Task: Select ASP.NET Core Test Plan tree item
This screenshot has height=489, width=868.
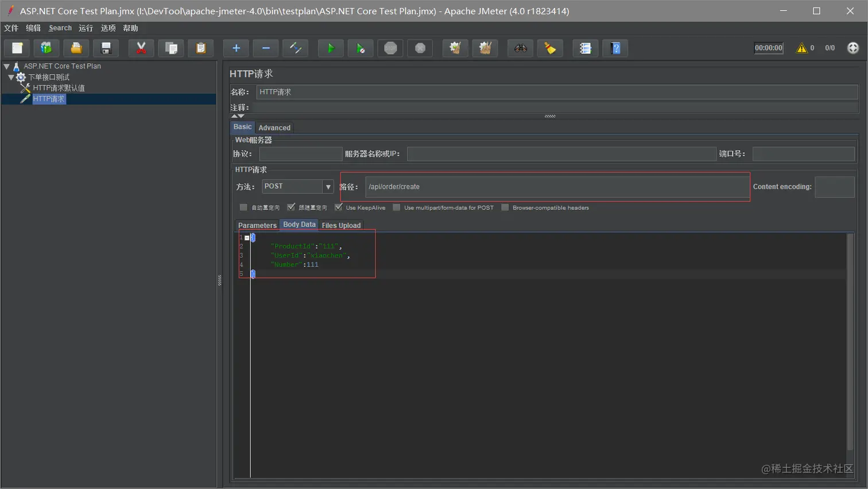Action: point(62,66)
